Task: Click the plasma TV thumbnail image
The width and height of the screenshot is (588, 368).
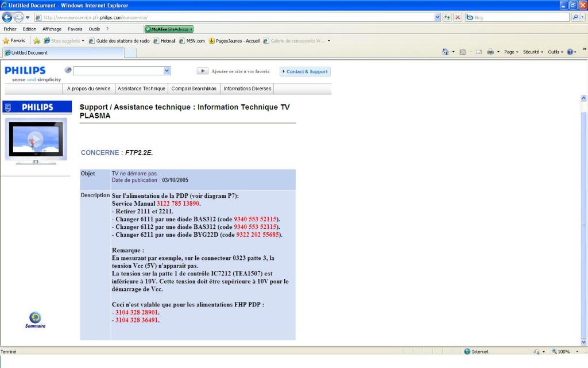Action: (36, 141)
